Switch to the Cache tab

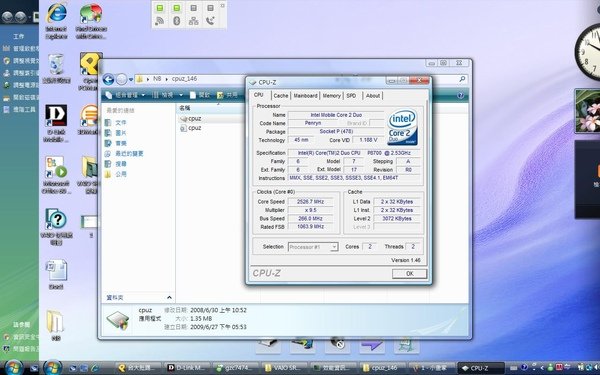[x=281, y=96]
